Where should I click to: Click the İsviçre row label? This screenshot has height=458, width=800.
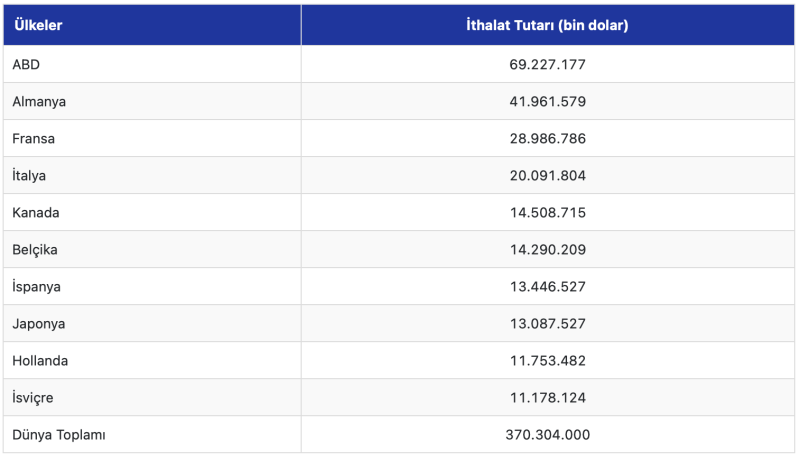click(33, 398)
